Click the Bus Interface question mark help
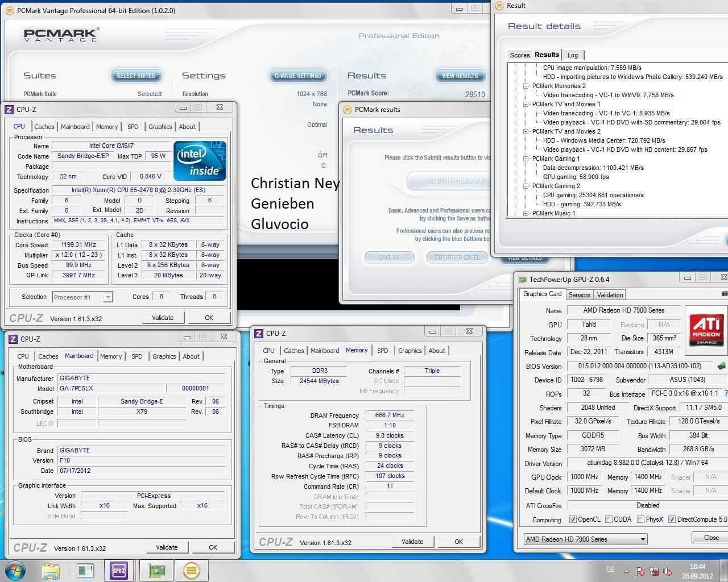728x582 pixels. point(726,393)
